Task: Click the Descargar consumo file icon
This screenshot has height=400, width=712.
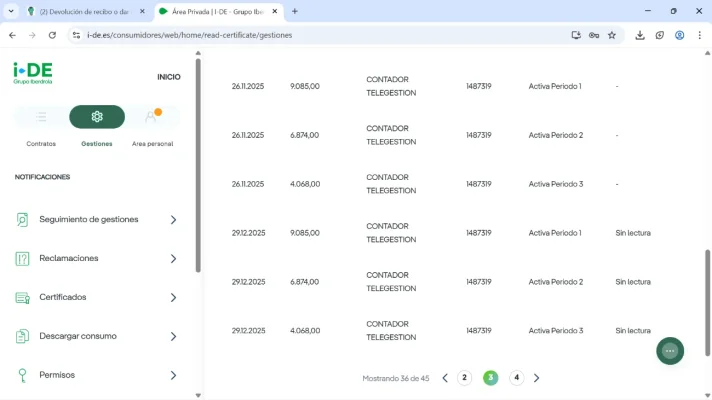Action: pos(22,336)
